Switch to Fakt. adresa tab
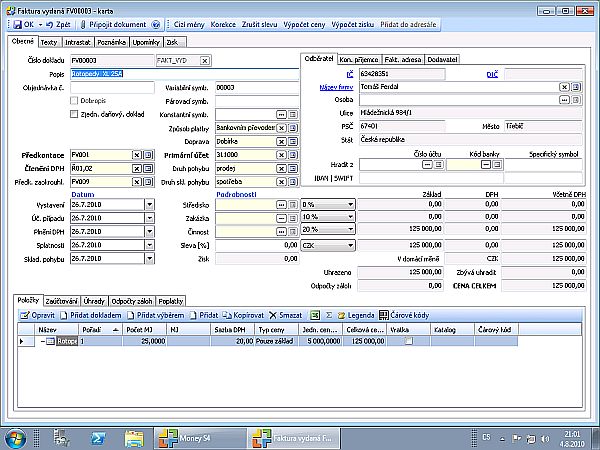This screenshot has width=600, height=450. pyautogui.click(x=403, y=60)
